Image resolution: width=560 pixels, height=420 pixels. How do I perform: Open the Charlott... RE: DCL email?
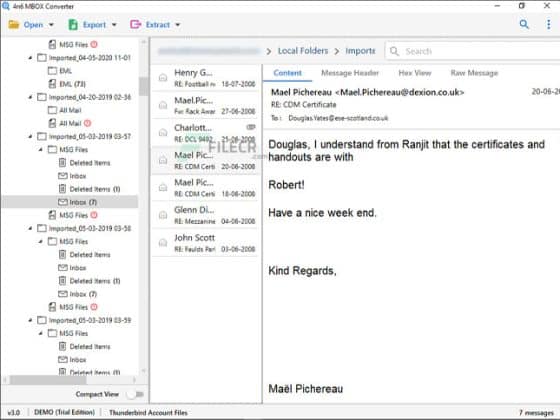coord(206,133)
